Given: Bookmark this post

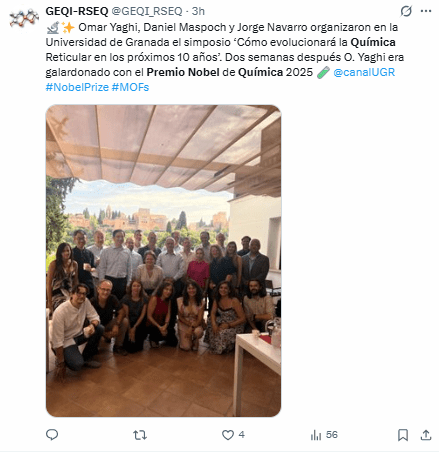Looking at the screenshot, I should pos(403,435).
